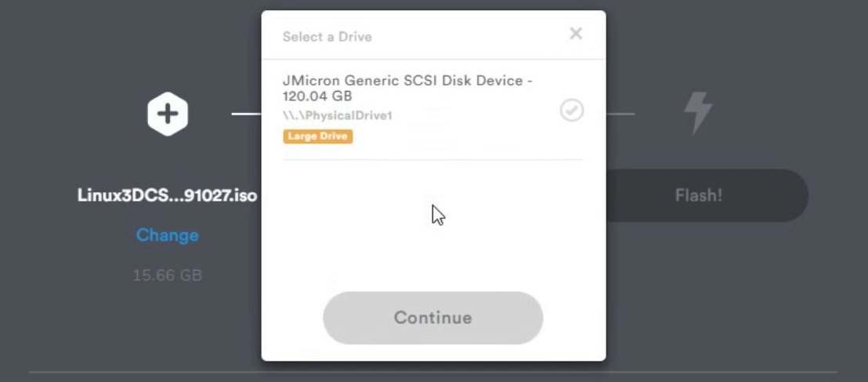Click the Select a Drive dialog title
Viewport: 868px width, 382px height.
point(327,37)
